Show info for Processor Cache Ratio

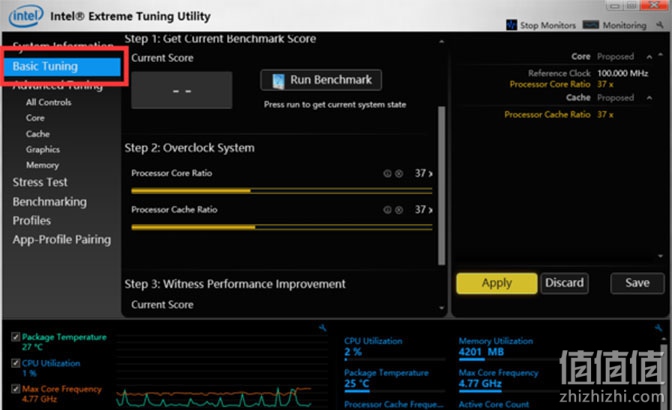[x=387, y=210]
